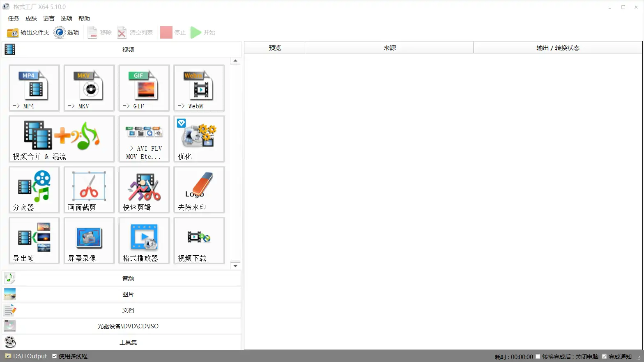Open the MKV converter tile
This screenshot has height=362, width=644.
(89, 88)
